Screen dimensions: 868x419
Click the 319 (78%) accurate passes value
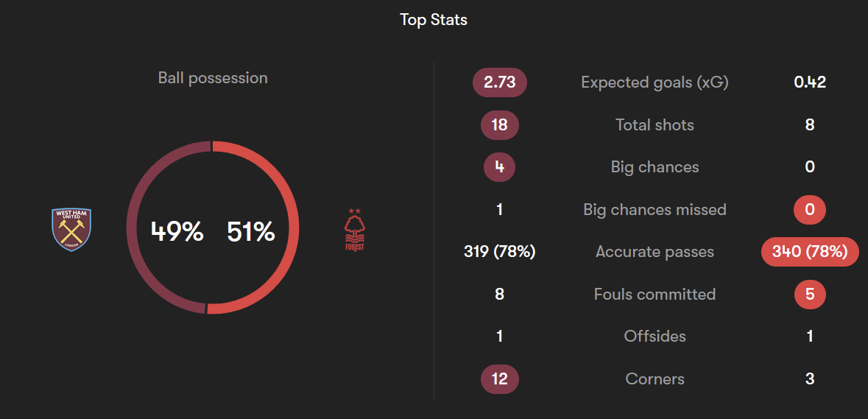click(x=499, y=252)
